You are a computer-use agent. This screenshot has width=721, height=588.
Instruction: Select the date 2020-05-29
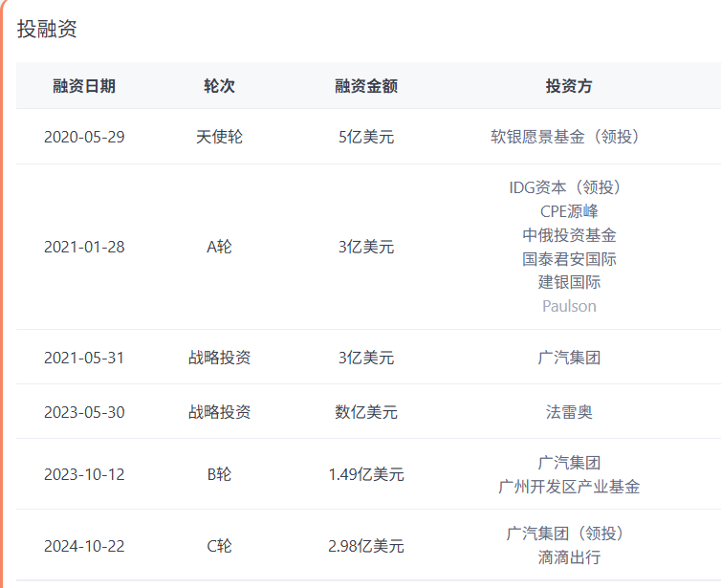(x=84, y=137)
